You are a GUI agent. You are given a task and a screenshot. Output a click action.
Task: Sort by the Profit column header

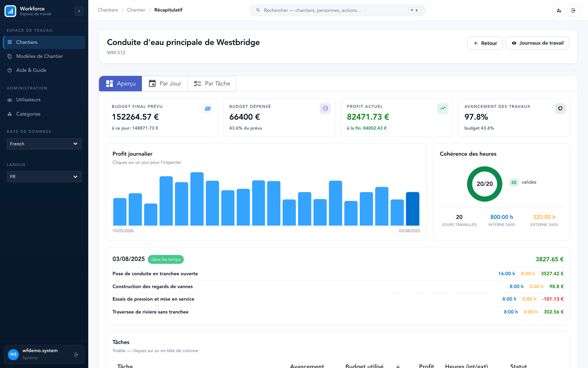[x=426, y=366]
